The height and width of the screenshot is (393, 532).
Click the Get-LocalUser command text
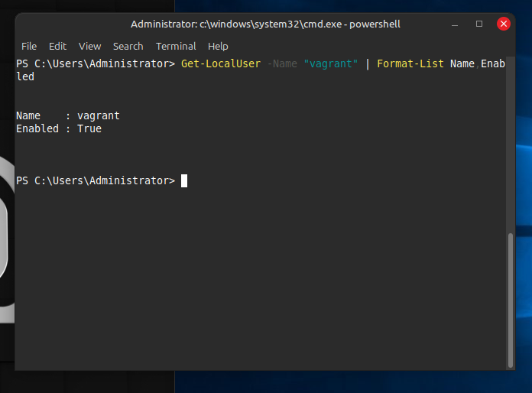tap(221, 64)
